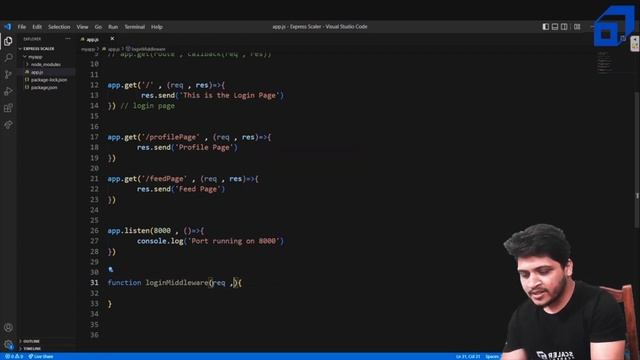Open the Go menu
The image size is (640, 360).
click(x=98, y=27)
